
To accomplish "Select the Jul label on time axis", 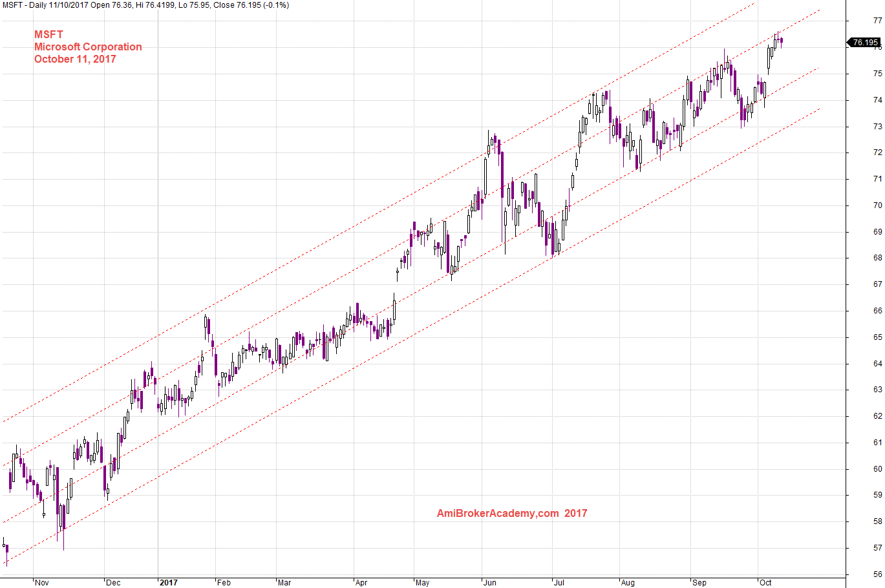I will click(559, 583).
